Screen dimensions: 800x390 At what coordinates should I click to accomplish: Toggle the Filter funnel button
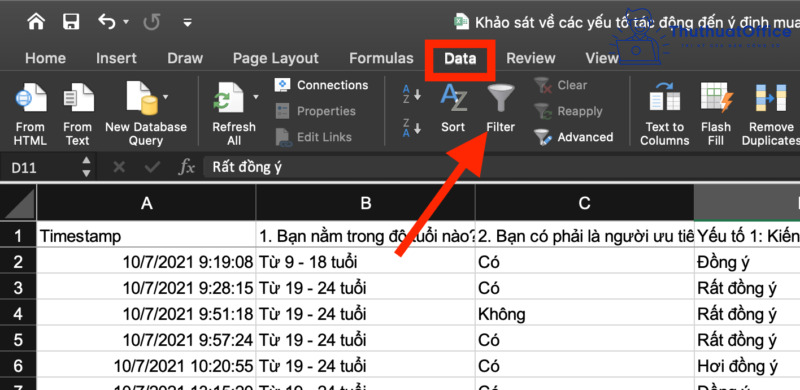501,108
